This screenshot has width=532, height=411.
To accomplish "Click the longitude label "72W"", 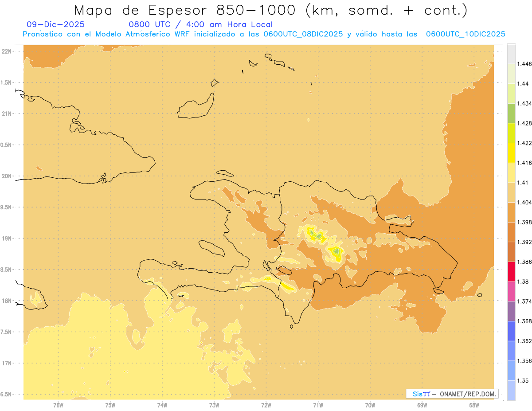I will pos(266,405).
